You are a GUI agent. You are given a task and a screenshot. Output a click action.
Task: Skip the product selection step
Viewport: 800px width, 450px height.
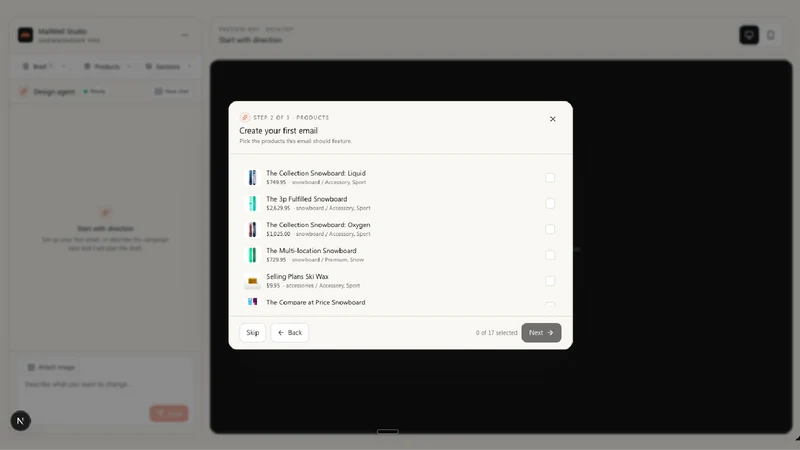[253, 333]
